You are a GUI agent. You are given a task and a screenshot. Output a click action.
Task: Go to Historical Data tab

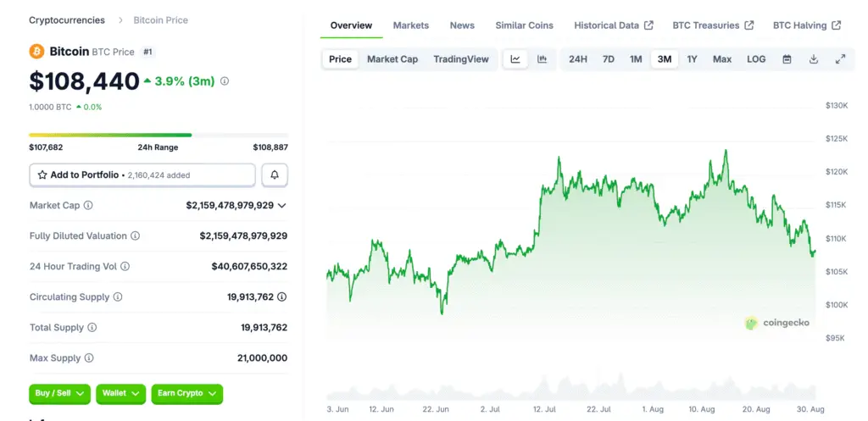613,25
